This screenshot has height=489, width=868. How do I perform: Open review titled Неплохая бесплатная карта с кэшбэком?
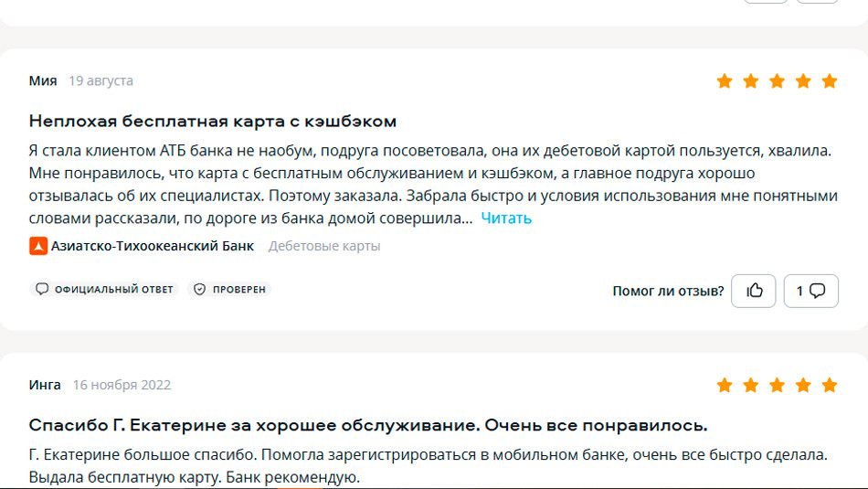[213, 121]
